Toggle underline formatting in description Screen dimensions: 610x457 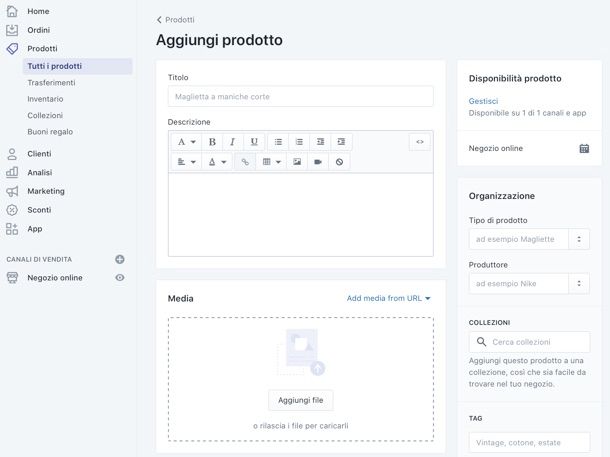(x=254, y=142)
